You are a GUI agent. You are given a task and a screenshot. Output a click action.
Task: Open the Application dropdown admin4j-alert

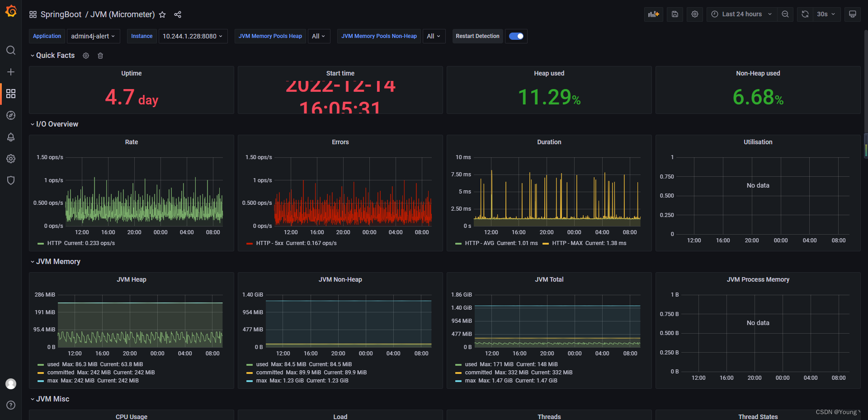93,36
